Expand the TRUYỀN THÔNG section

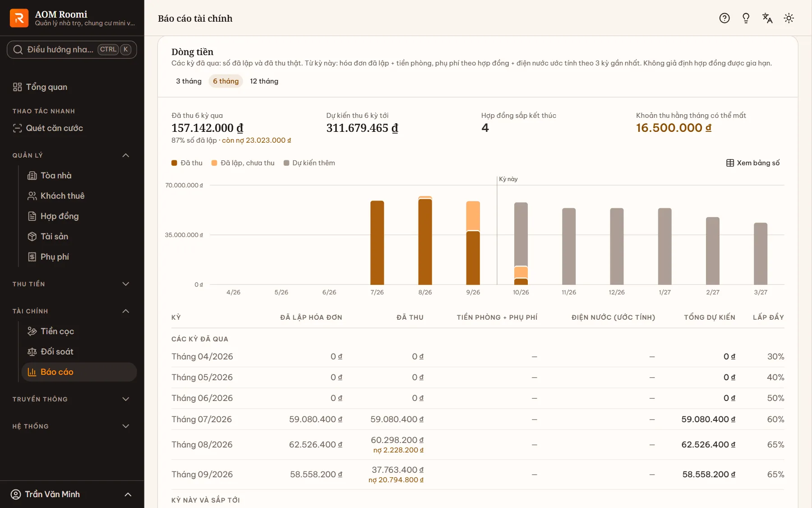[126, 399]
